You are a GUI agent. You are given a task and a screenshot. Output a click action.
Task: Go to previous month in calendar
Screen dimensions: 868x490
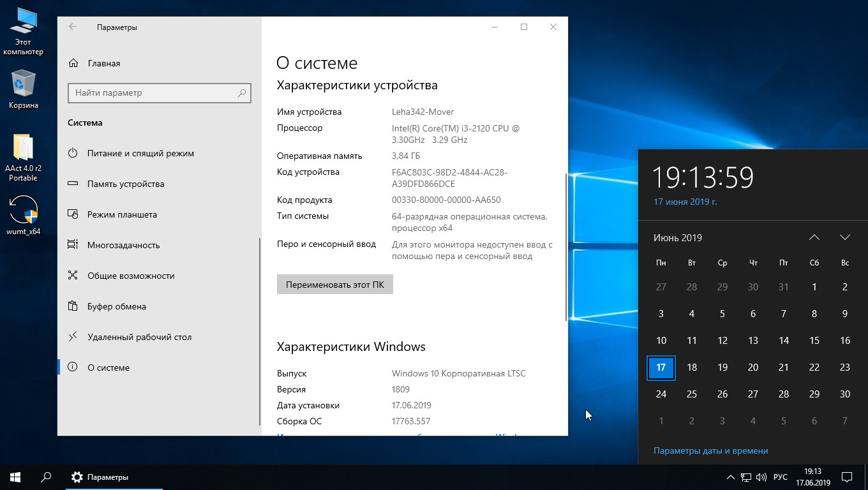[814, 237]
